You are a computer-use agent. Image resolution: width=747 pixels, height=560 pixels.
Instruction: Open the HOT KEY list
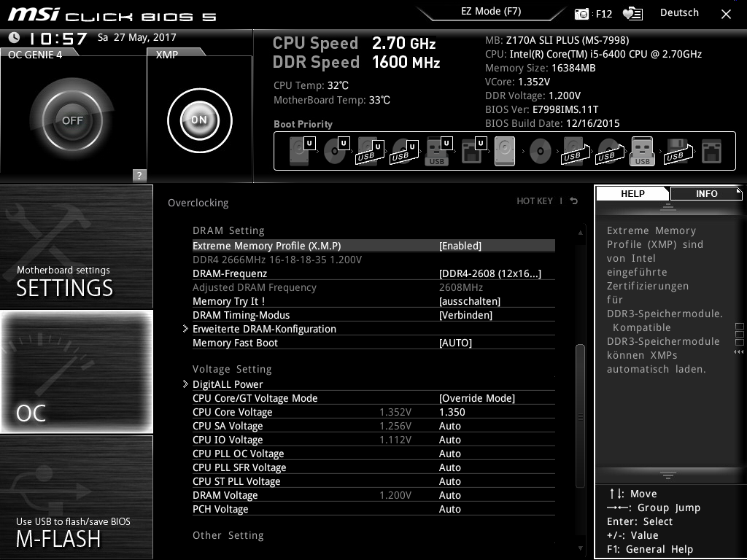(535, 201)
